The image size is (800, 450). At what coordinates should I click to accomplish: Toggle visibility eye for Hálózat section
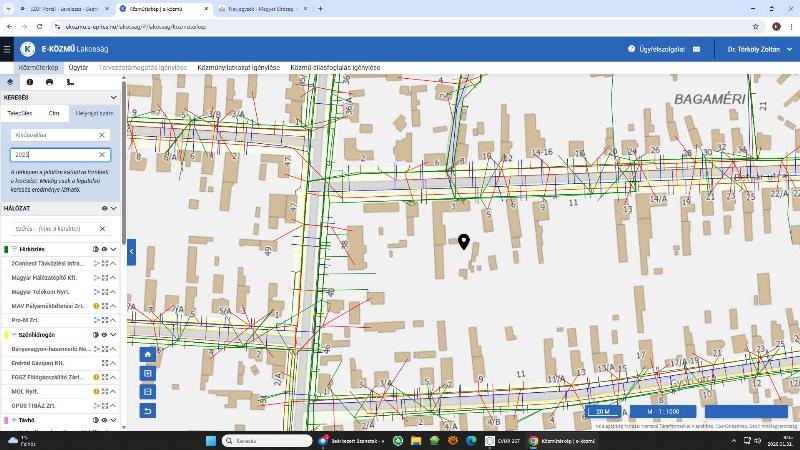[x=104, y=209]
